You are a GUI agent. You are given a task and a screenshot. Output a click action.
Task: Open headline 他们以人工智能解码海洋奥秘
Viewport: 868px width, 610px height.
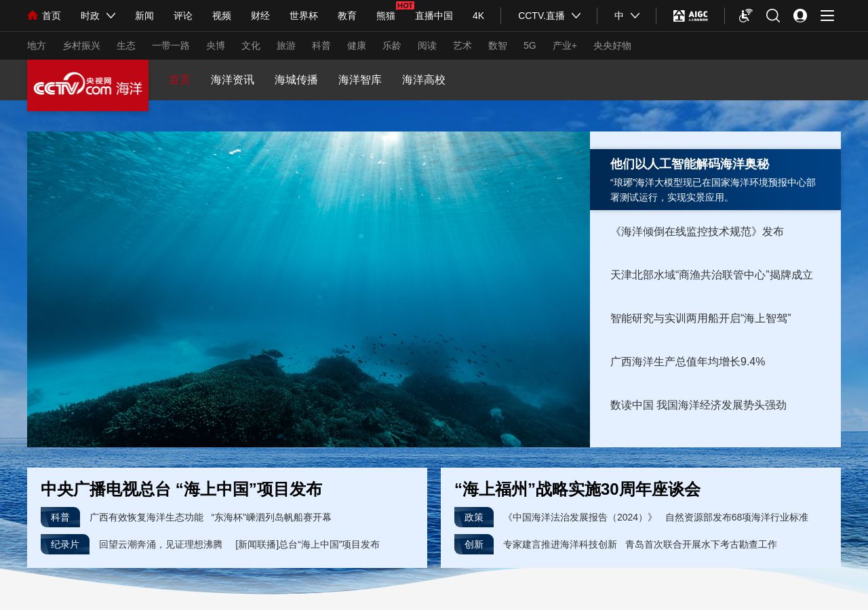tap(690, 164)
